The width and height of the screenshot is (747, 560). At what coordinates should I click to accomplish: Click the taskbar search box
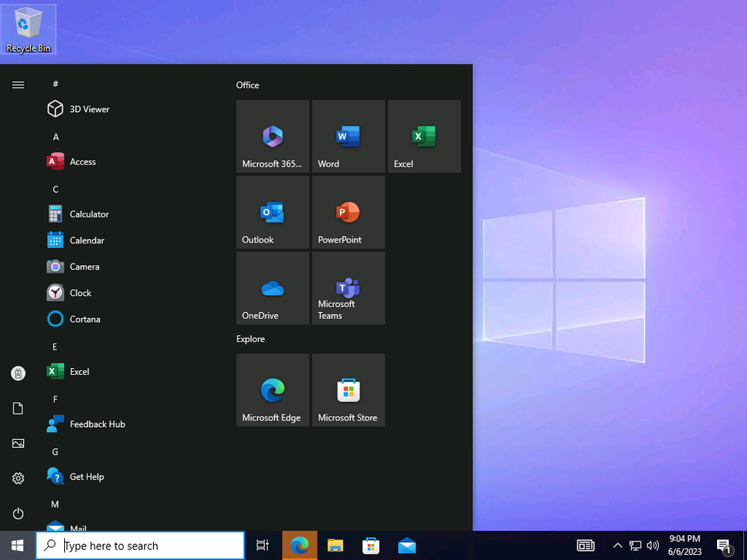point(140,546)
